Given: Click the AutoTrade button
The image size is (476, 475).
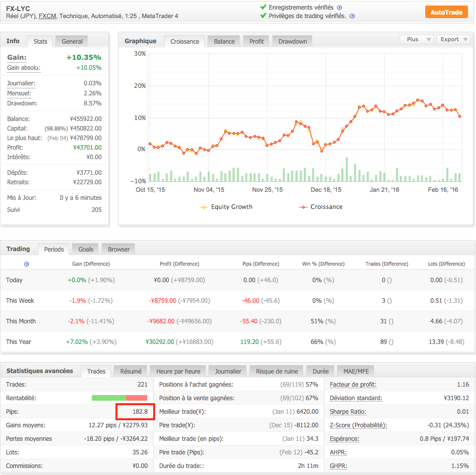Looking at the screenshot, I should click(x=446, y=12).
